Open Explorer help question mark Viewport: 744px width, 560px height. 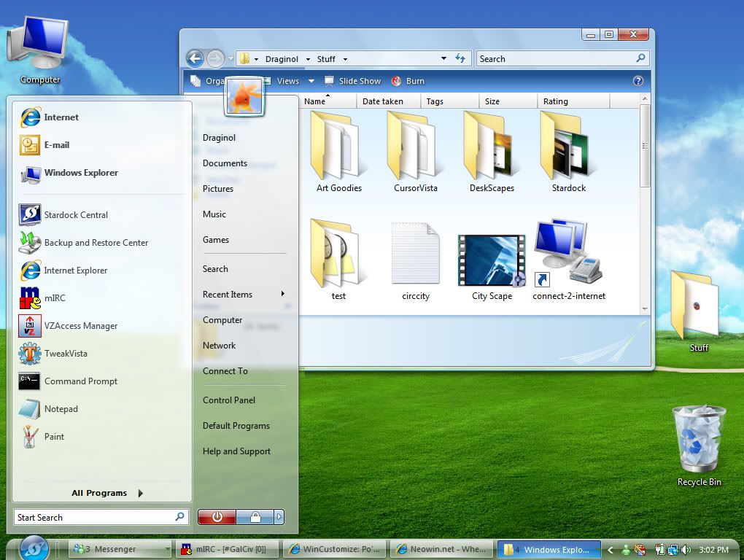[x=638, y=81]
